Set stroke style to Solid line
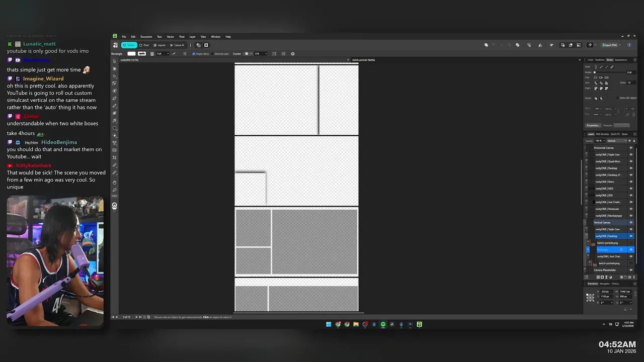This screenshot has width=644, height=362. [601, 67]
